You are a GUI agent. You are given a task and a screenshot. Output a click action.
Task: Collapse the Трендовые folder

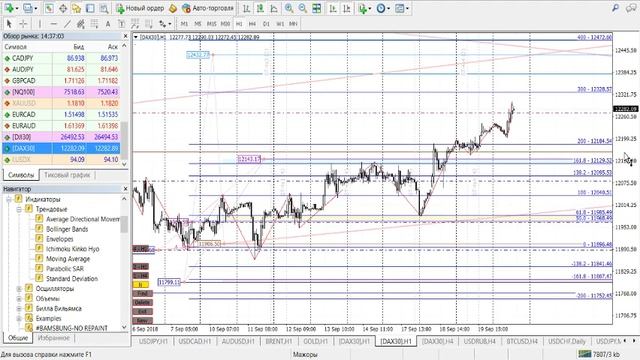pyautogui.click(x=19, y=209)
